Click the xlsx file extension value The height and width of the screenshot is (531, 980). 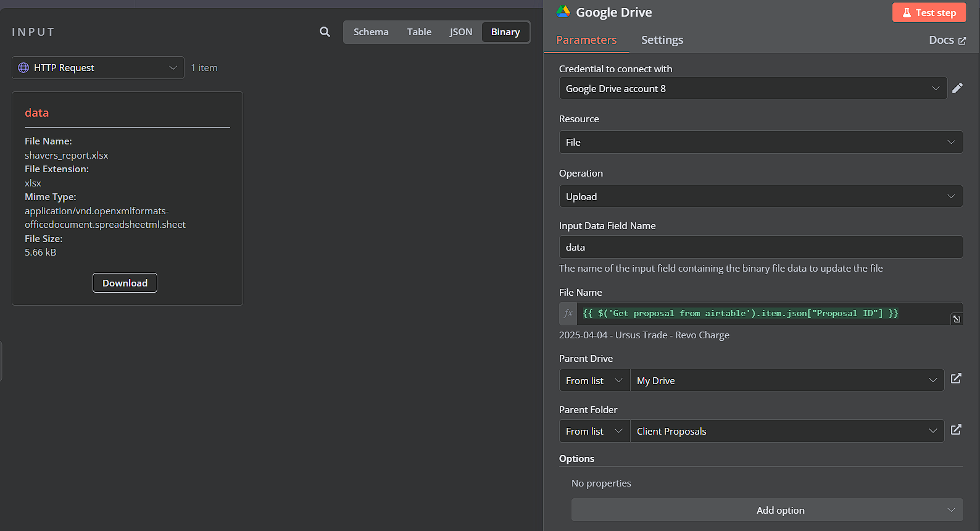(x=33, y=183)
